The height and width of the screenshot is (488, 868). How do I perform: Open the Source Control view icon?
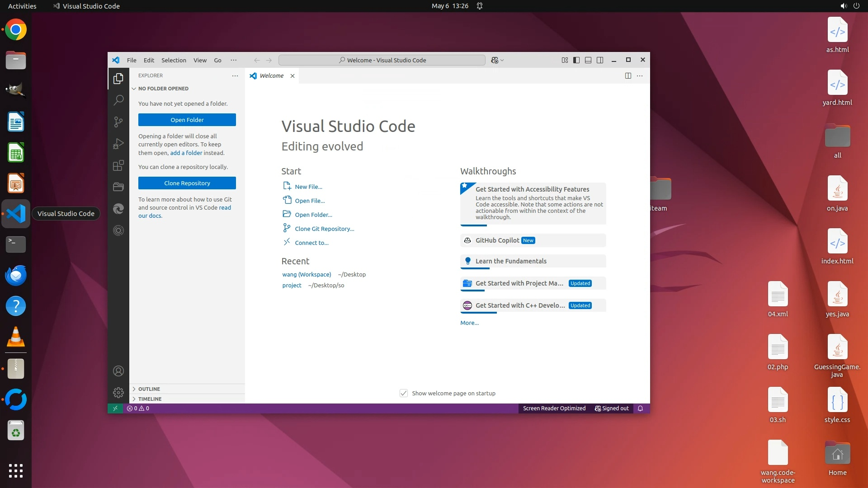pos(118,122)
